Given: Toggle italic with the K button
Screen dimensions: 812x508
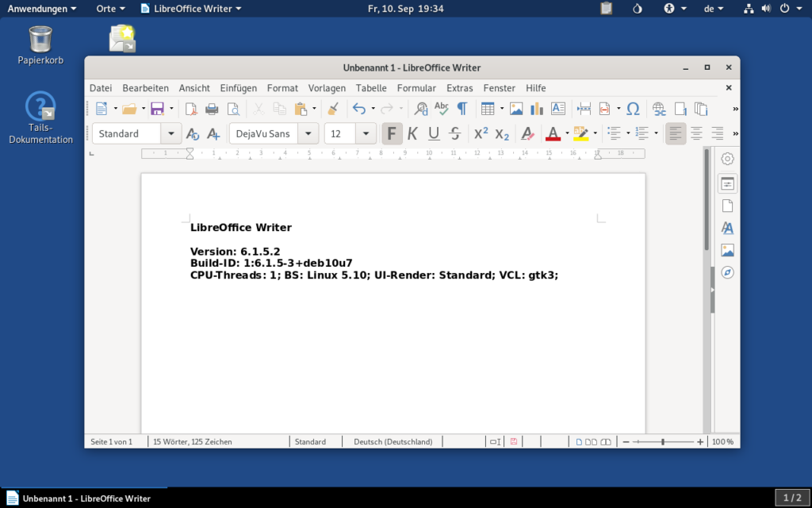Looking at the screenshot, I should [x=412, y=133].
